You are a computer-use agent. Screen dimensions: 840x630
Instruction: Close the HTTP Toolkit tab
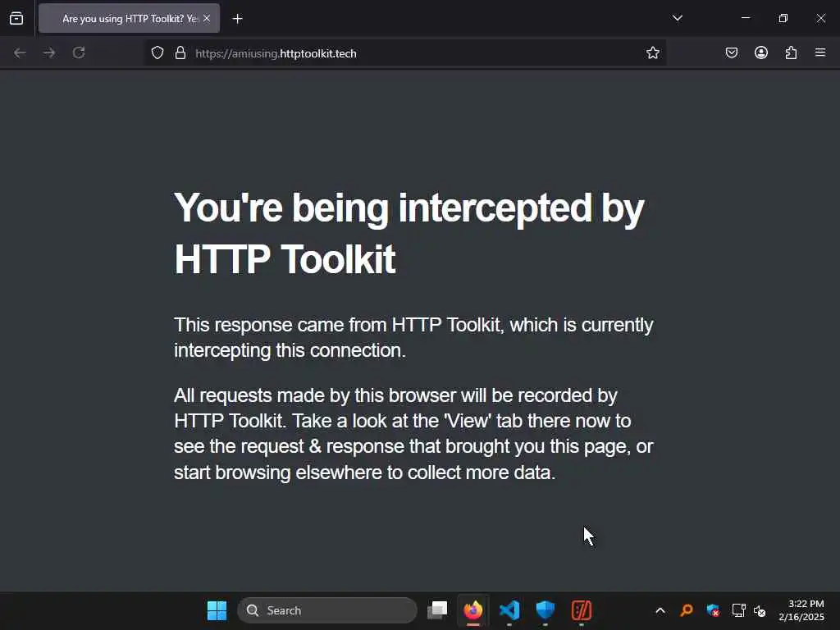point(207,18)
